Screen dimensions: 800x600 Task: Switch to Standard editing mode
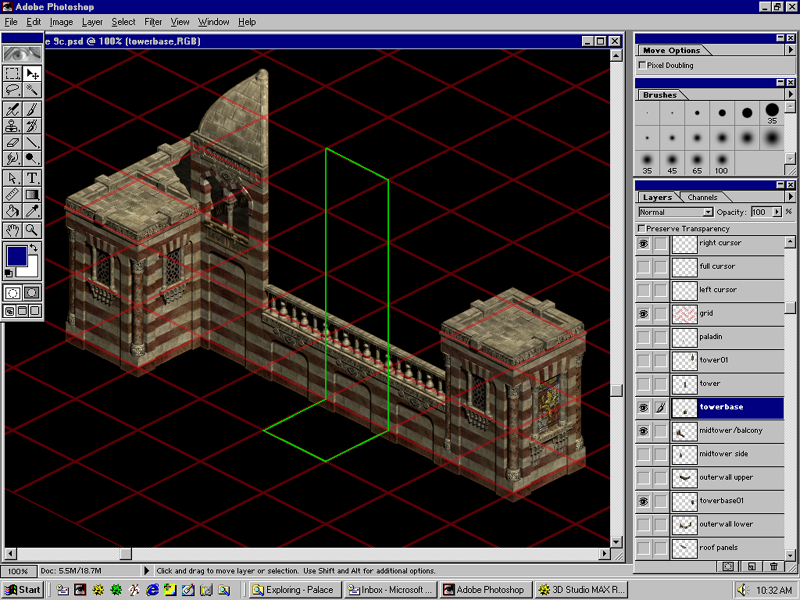point(12,293)
